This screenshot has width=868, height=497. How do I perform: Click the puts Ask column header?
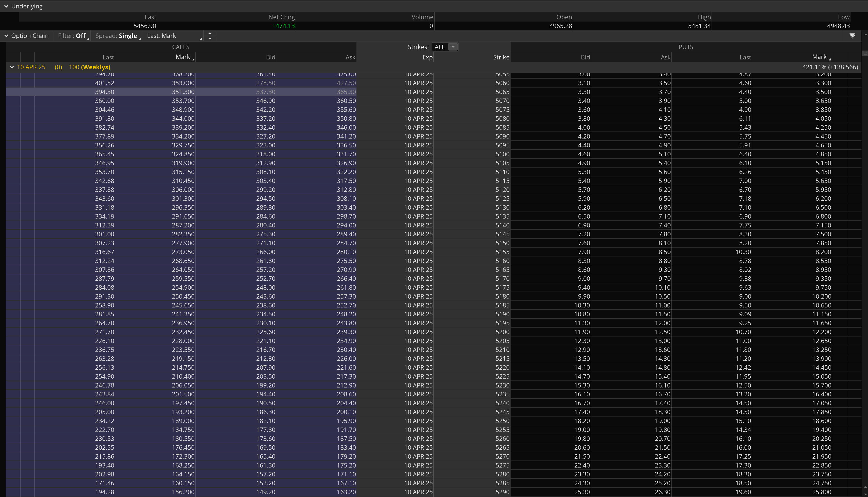pos(665,57)
